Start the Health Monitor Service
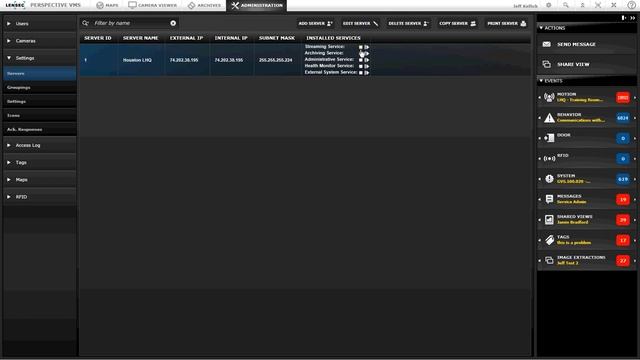 click(367, 66)
